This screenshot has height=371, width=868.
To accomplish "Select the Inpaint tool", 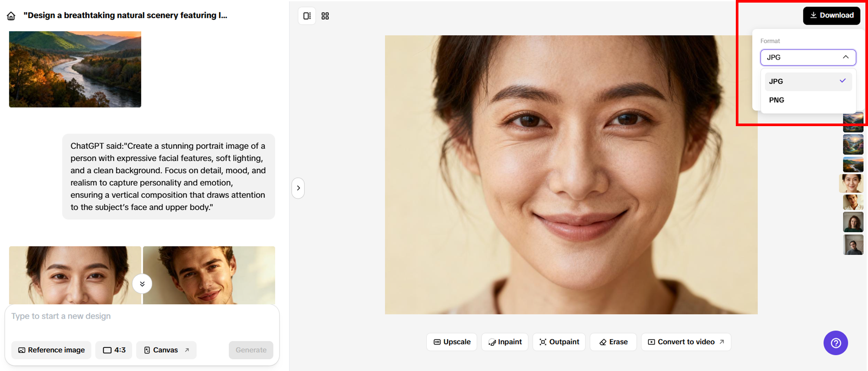I will (504, 342).
